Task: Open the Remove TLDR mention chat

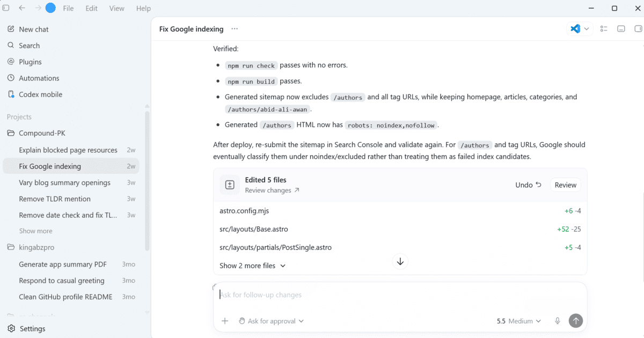Action: point(71,199)
